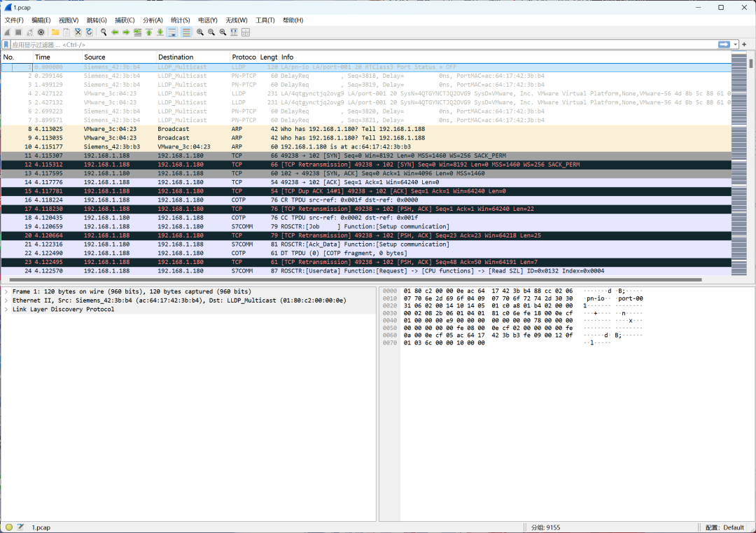756x533 pixels.
Task: Expand the Ethernet II details row
Action: click(6, 300)
